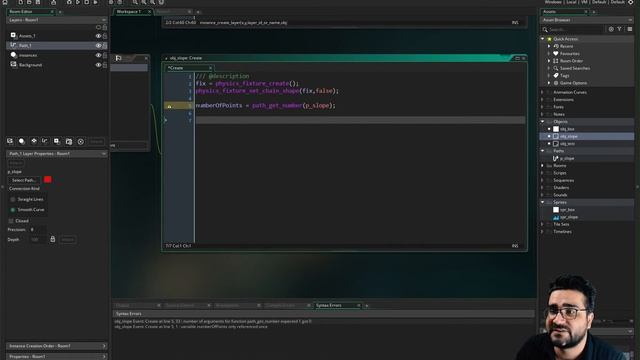Screen dimensions: 640x360
Task: Select the p_slope path asset
Action: pyautogui.click(x=567, y=158)
